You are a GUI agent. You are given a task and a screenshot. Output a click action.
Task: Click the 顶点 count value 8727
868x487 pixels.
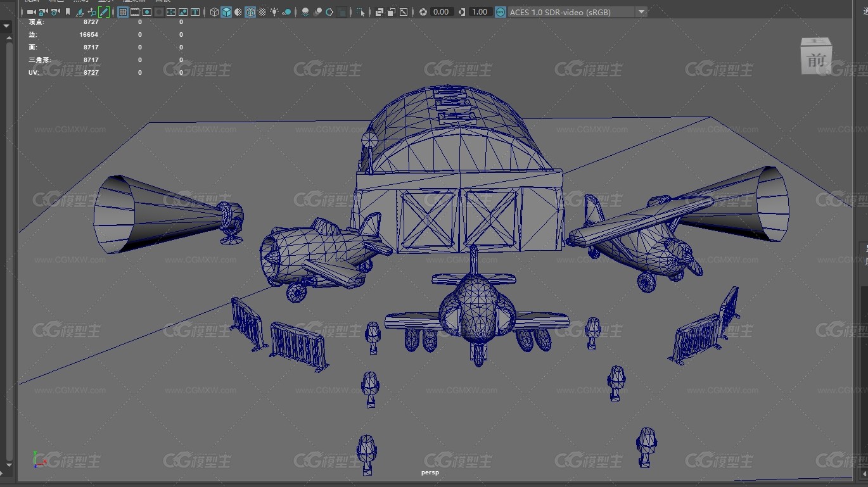coord(91,22)
